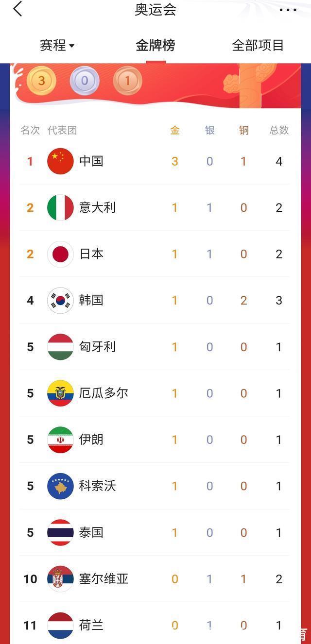Switch to the 金牌榜 tab
This screenshot has width=311, height=644.
tap(155, 46)
